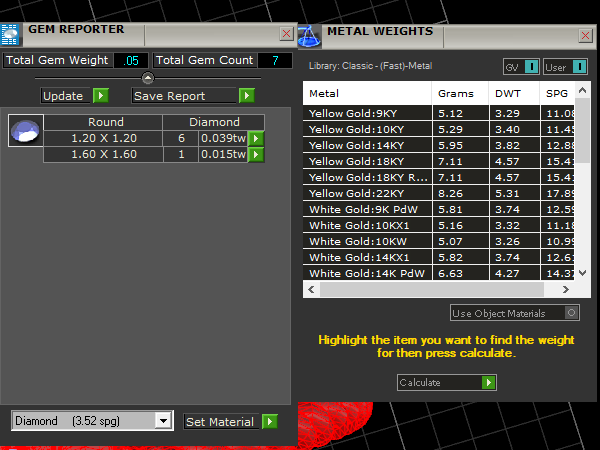The image size is (600, 450).
Task: Toggle the GV switch
Action: click(521, 67)
